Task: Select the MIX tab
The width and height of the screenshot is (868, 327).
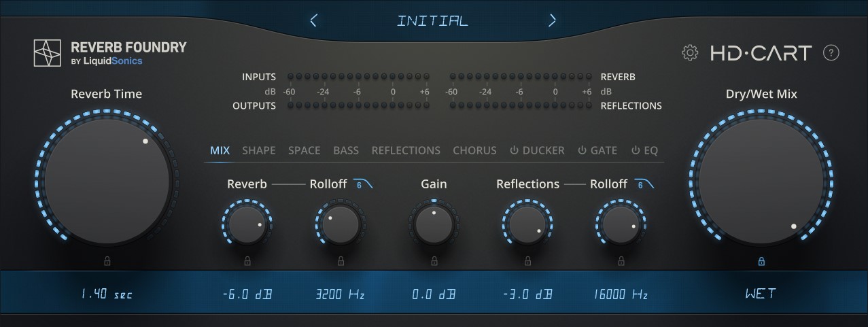Action: pyautogui.click(x=220, y=150)
